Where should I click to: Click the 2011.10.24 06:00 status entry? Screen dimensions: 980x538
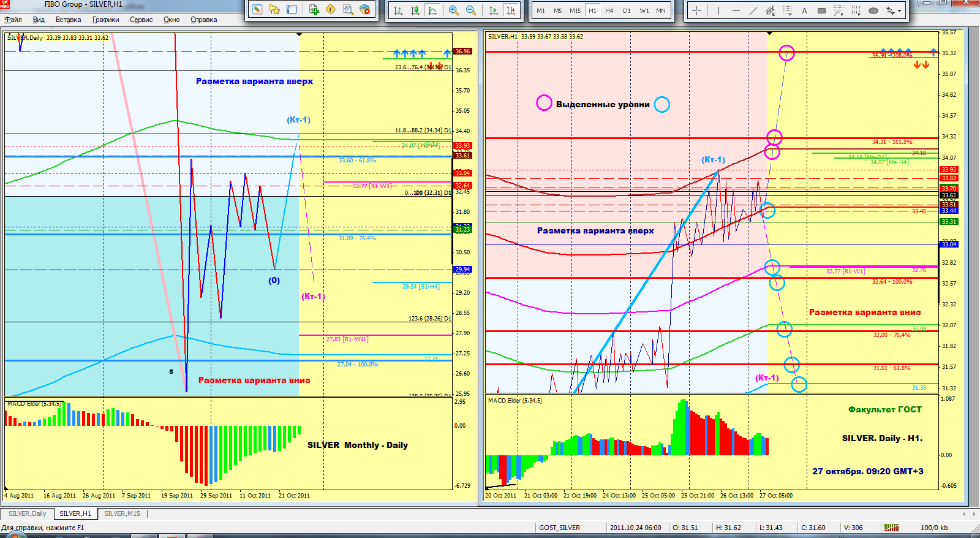(636, 528)
